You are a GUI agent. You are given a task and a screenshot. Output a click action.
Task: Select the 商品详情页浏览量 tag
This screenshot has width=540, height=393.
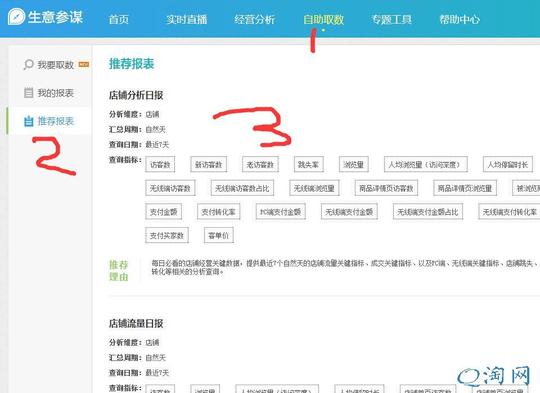tap(465, 188)
